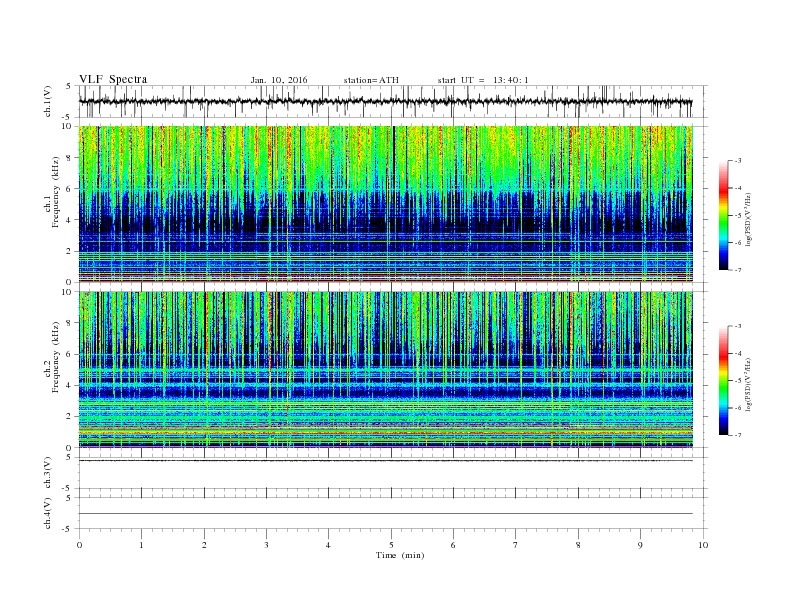Click the "VLF Spectra" plot title
Screen dimensions: 792x612
tap(113, 79)
